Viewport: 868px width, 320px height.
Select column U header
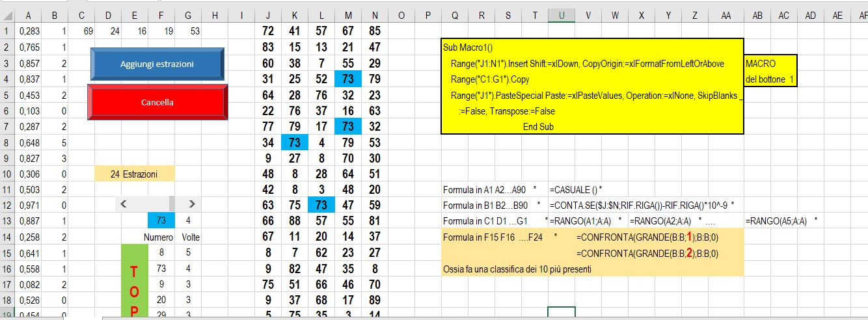pos(561,16)
